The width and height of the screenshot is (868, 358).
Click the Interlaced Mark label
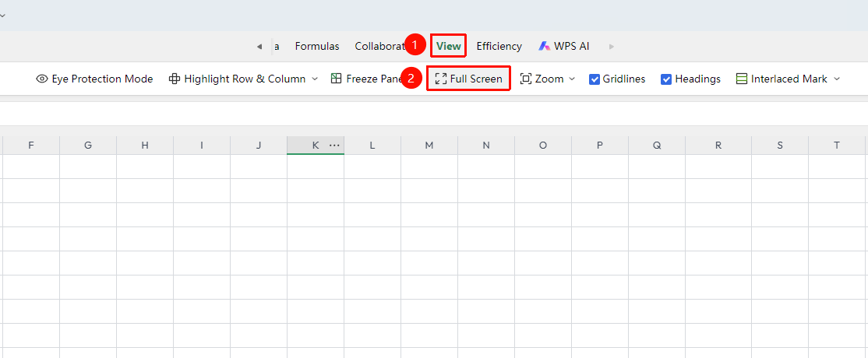[x=789, y=79]
